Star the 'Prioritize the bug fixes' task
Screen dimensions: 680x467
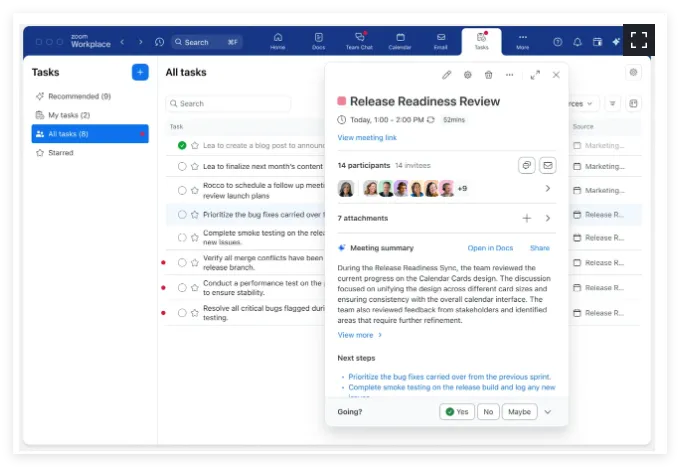(x=195, y=214)
